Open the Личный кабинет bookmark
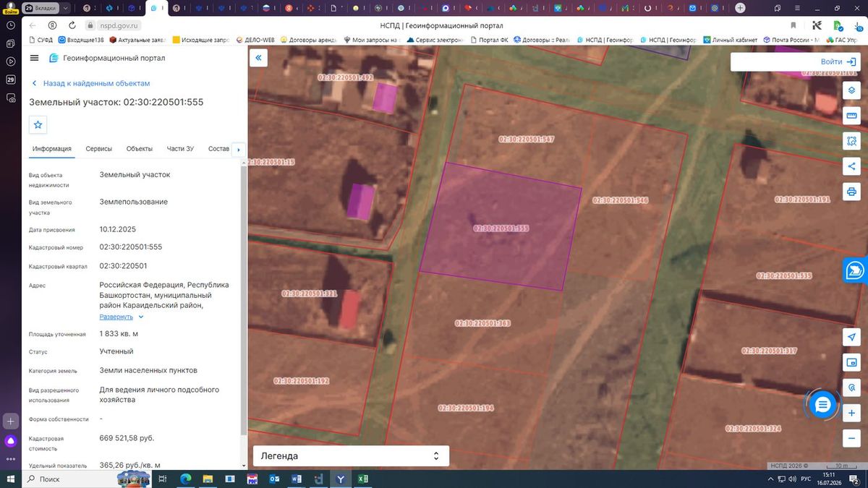Screen dimensions: 868x488 pos(730,40)
